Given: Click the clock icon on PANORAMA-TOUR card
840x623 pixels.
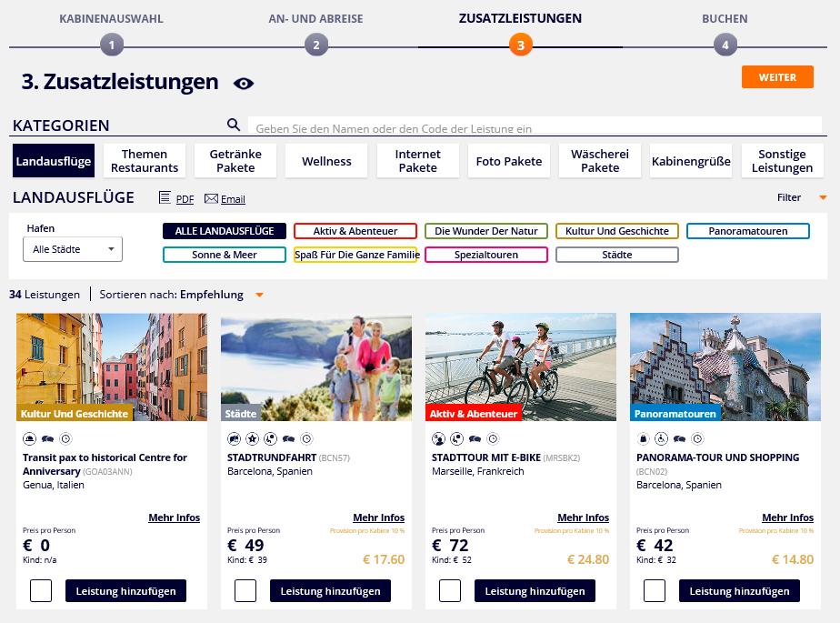Looking at the screenshot, I should pos(697,439).
